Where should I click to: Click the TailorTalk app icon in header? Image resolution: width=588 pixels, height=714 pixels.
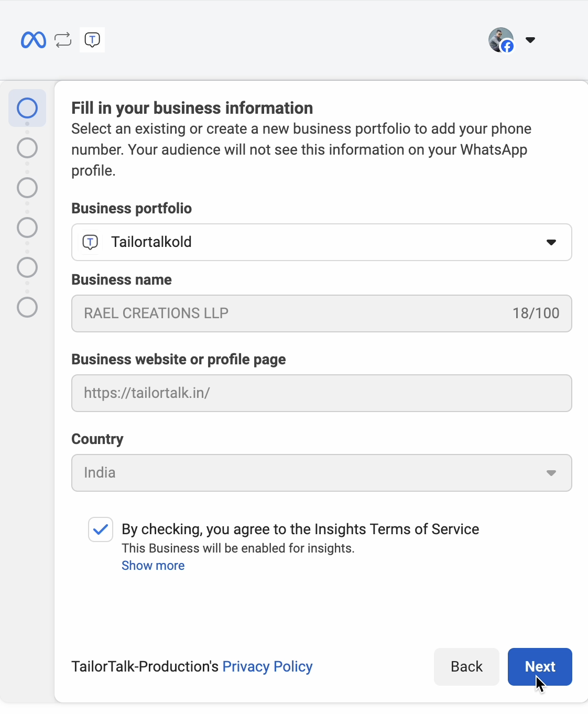tap(92, 40)
